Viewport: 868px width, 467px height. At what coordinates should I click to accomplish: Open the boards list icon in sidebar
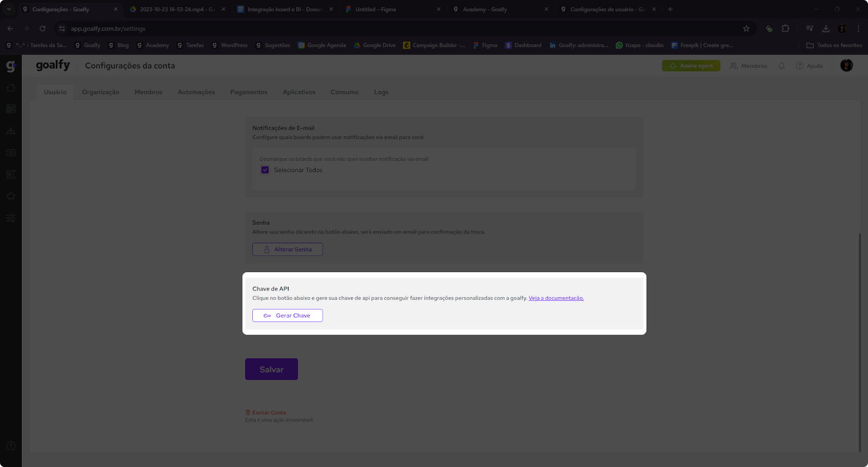click(x=11, y=109)
